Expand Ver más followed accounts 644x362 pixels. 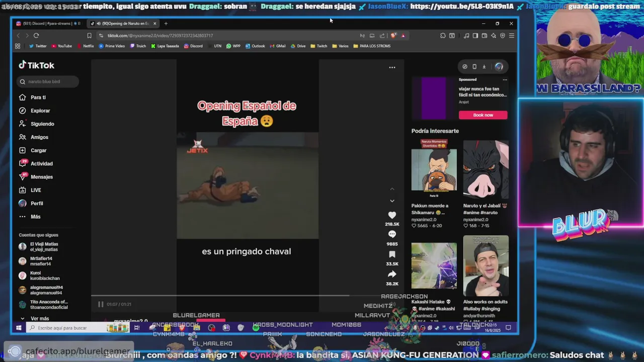(x=34, y=318)
